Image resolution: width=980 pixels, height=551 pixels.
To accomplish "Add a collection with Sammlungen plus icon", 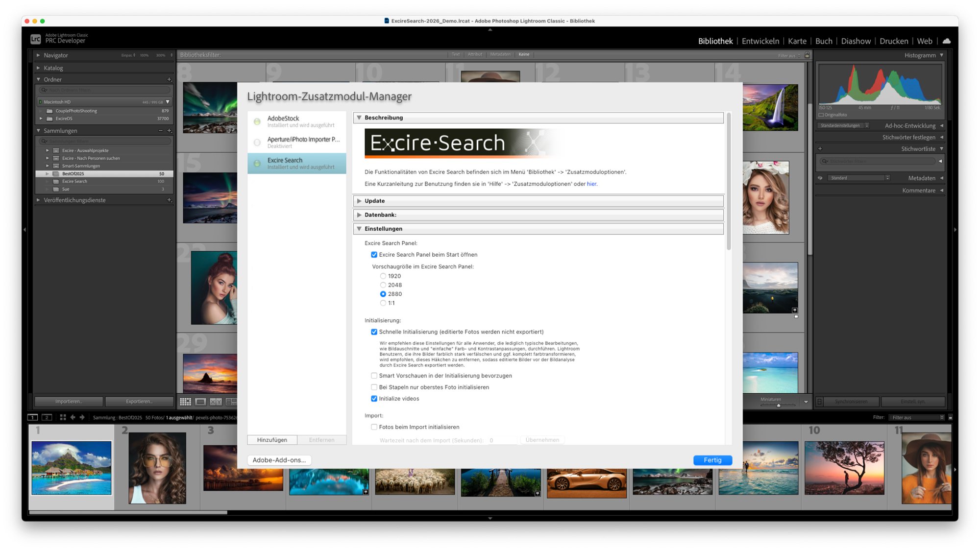I will click(170, 131).
